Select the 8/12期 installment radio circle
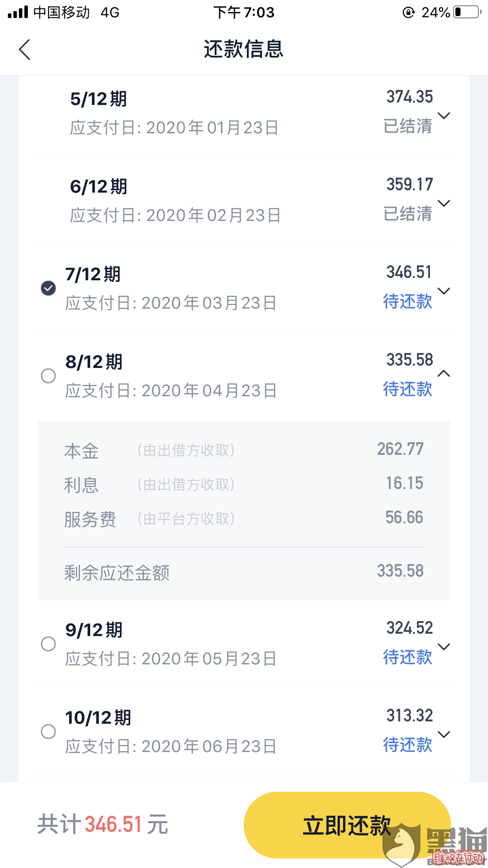This screenshot has width=488, height=868. pyautogui.click(x=48, y=376)
